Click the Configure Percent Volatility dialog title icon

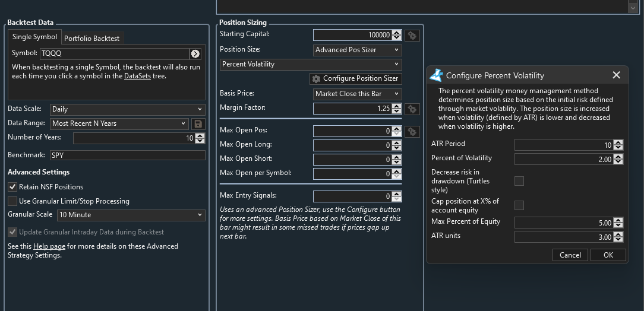pos(436,75)
